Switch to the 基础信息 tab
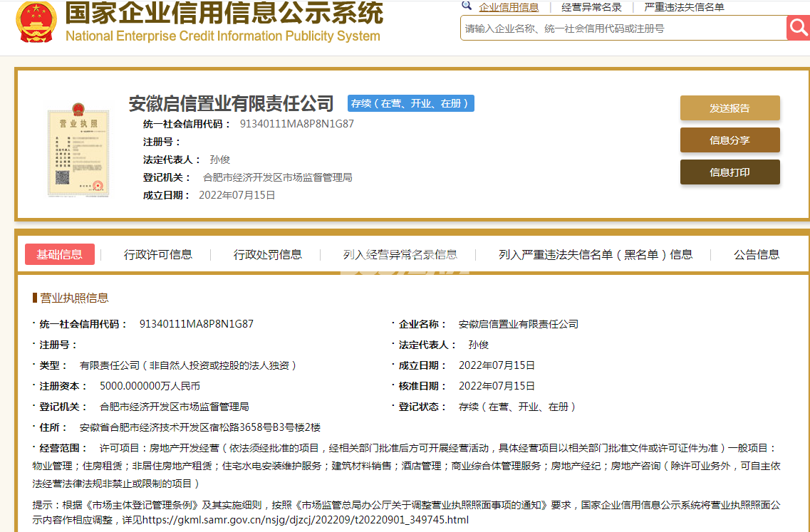 tap(60, 254)
